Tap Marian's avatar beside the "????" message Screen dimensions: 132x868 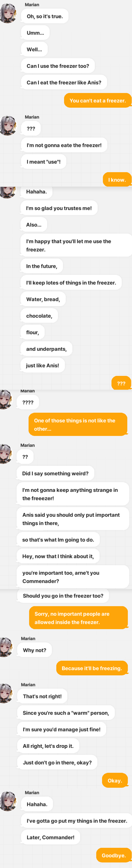(6, 399)
